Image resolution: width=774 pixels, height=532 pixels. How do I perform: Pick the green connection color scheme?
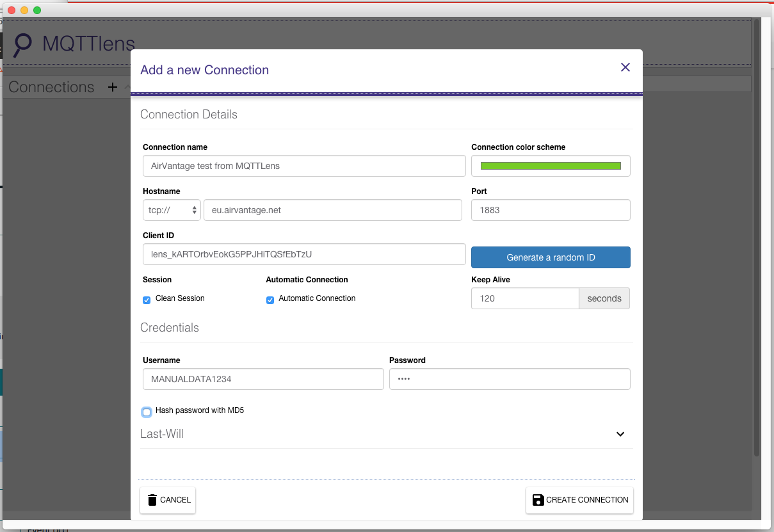(551, 166)
